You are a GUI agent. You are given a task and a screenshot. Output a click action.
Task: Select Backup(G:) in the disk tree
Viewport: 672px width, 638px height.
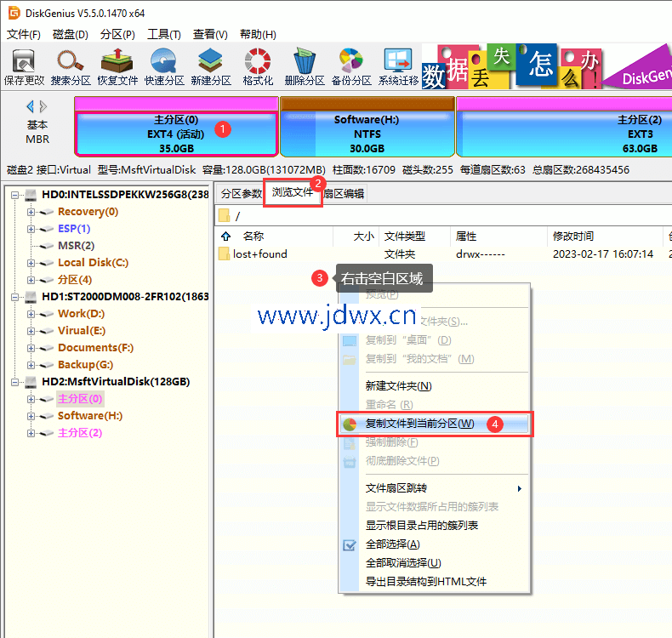click(x=86, y=365)
